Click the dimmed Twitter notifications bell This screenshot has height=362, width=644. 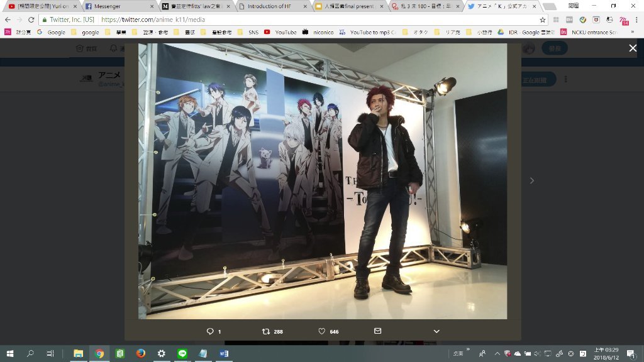(x=113, y=48)
